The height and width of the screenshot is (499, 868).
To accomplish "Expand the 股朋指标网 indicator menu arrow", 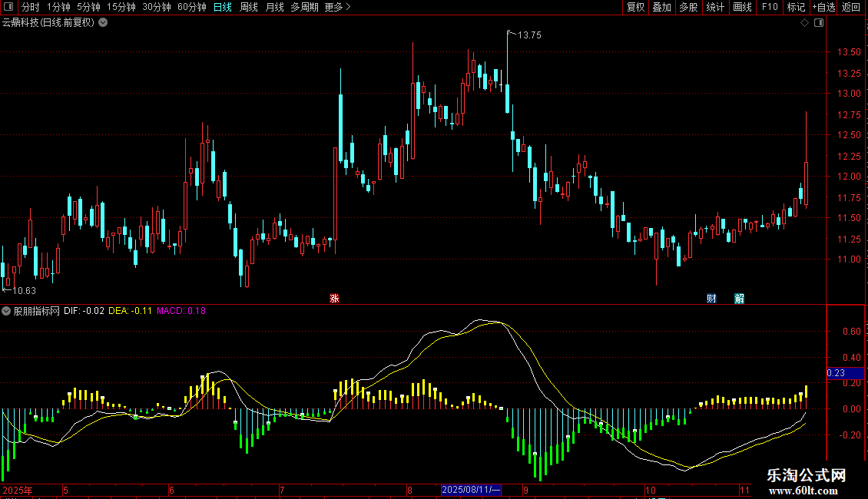I will coord(7,311).
